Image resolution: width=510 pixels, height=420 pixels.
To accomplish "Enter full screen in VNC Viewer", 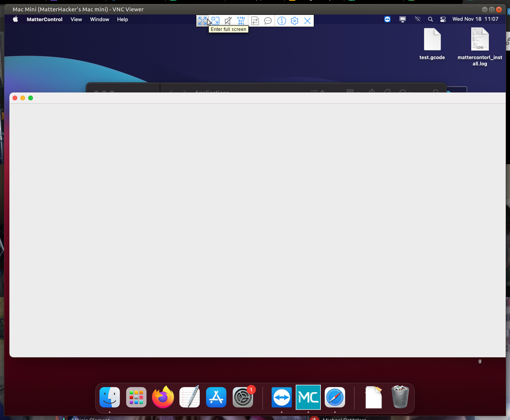I will click(203, 21).
